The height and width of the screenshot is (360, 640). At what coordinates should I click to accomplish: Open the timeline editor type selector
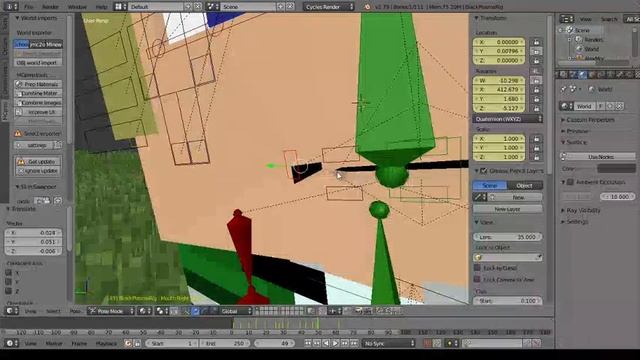tap(11, 343)
